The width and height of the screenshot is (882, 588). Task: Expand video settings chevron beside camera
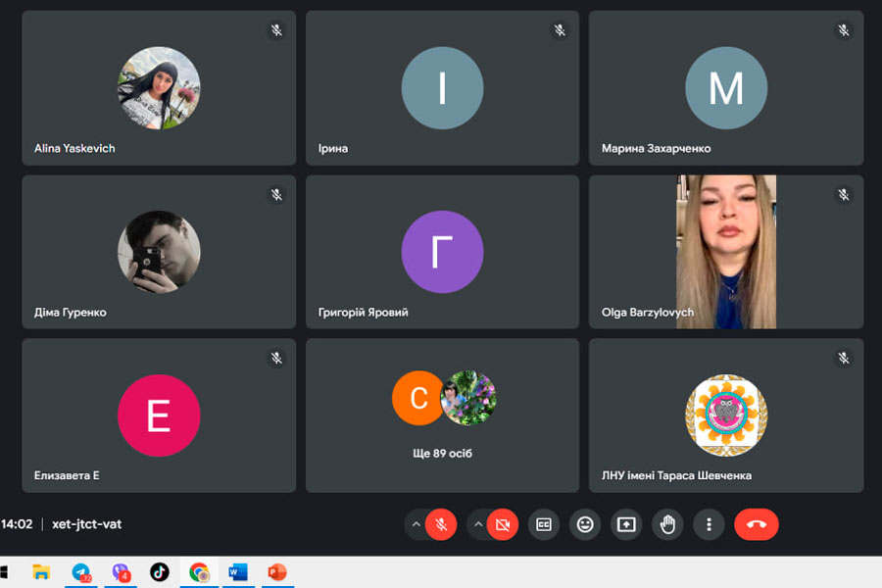[478, 524]
